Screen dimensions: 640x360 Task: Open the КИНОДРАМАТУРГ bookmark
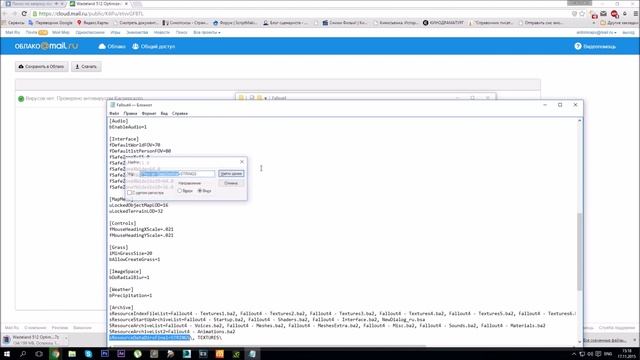pyautogui.click(x=444, y=23)
